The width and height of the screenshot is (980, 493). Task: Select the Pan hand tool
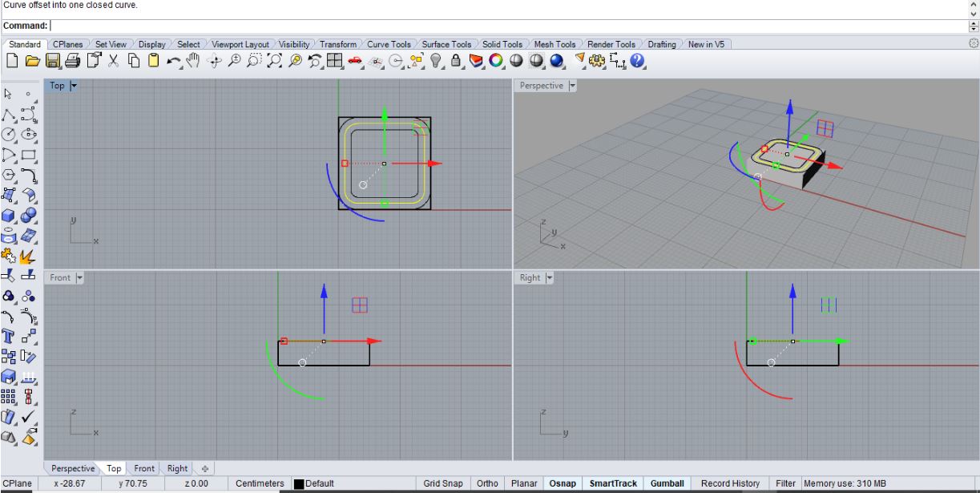[x=193, y=60]
